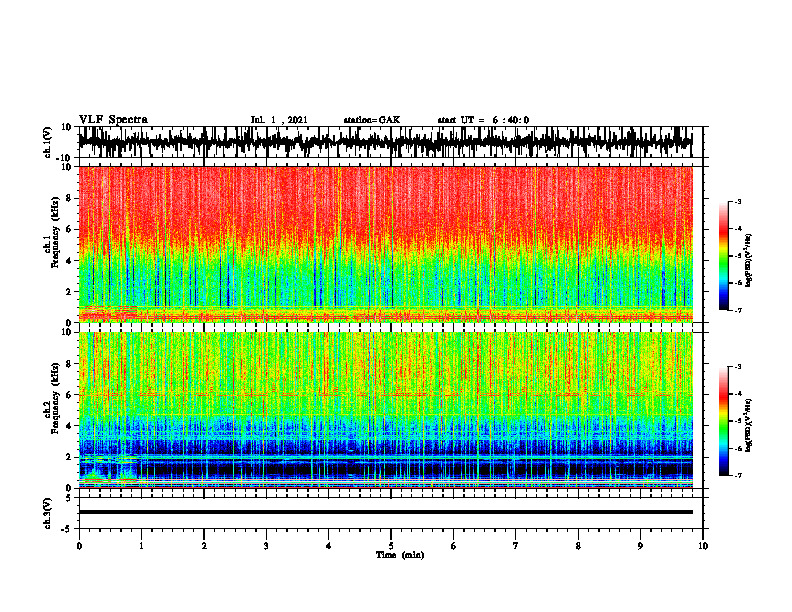Viewport: 792px width, 612px height.
Task: Click the "ch.1(V)" waveform axis label
Action: click(48, 142)
